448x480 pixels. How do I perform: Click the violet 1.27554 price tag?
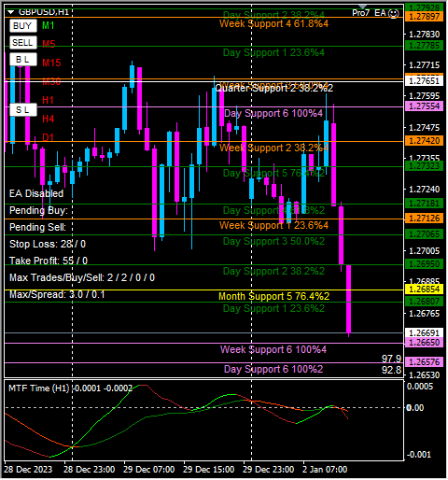pos(424,106)
